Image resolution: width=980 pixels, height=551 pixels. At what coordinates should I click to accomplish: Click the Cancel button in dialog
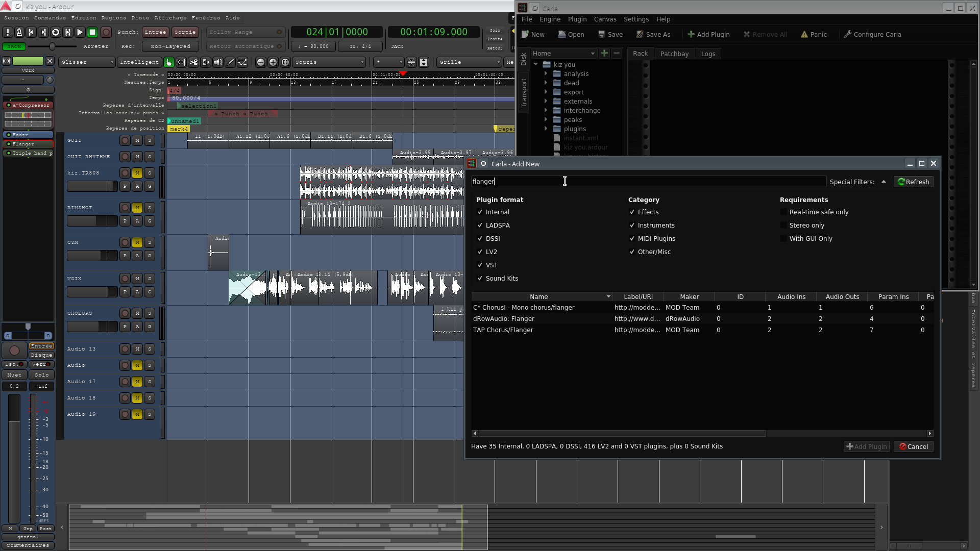click(913, 446)
